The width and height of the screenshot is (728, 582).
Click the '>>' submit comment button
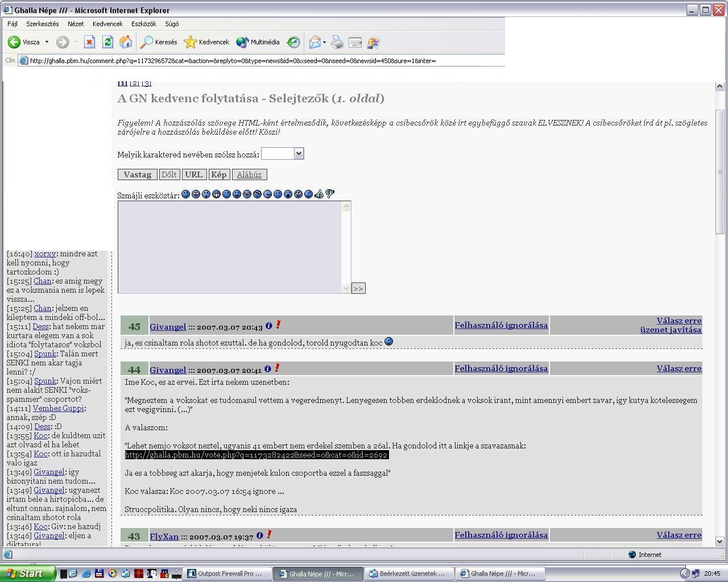pyautogui.click(x=358, y=289)
